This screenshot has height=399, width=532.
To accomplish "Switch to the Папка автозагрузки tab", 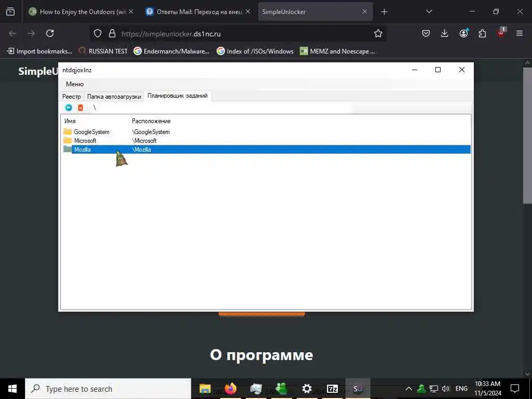I will pos(114,97).
